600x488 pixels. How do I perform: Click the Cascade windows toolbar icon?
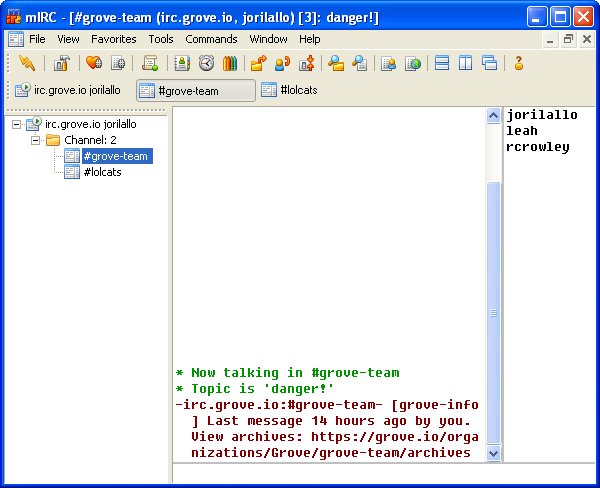coord(489,63)
